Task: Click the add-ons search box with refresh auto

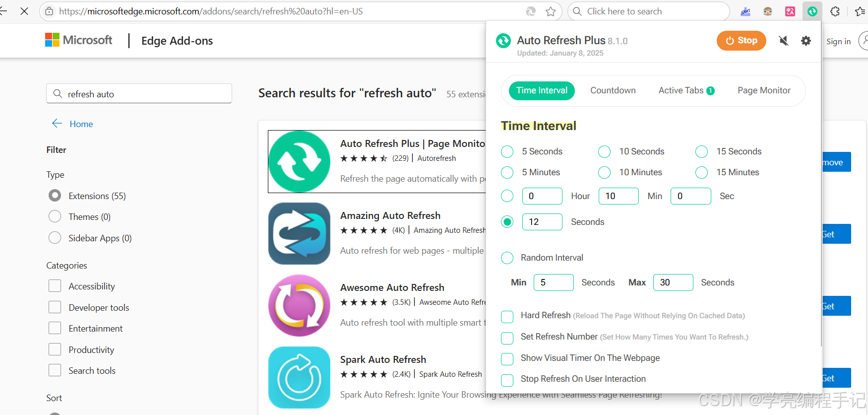Action: click(x=139, y=93)
